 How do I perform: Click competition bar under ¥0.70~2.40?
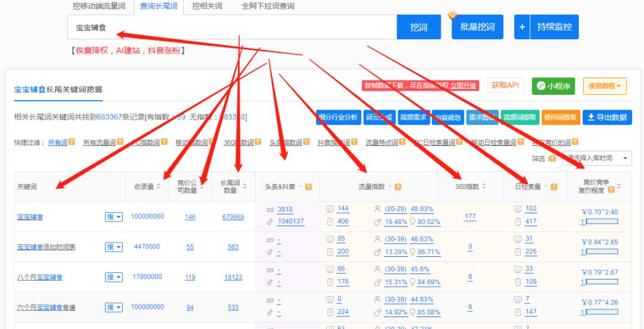click(x=602, y=222)
